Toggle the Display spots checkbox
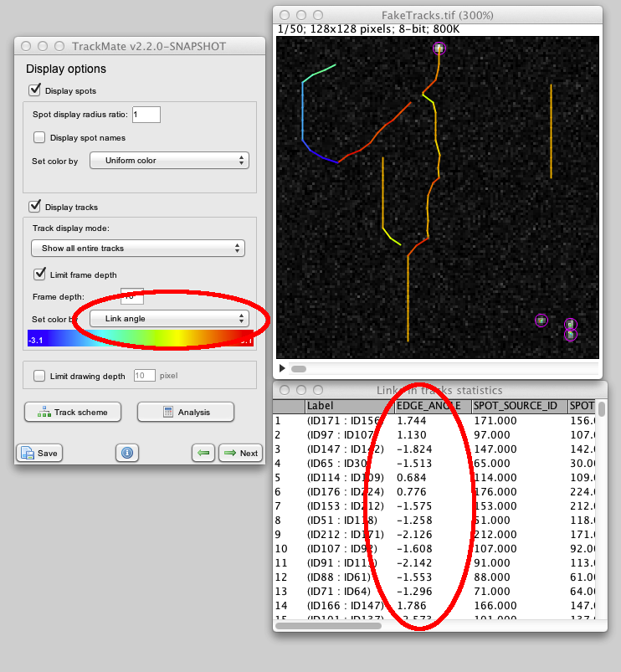The height and width of the screenshot is (672, 621). (x=34, y=90)
